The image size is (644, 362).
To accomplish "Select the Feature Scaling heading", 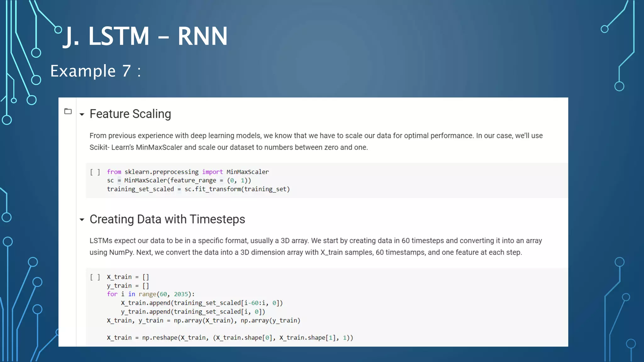I will click(130, 114).
